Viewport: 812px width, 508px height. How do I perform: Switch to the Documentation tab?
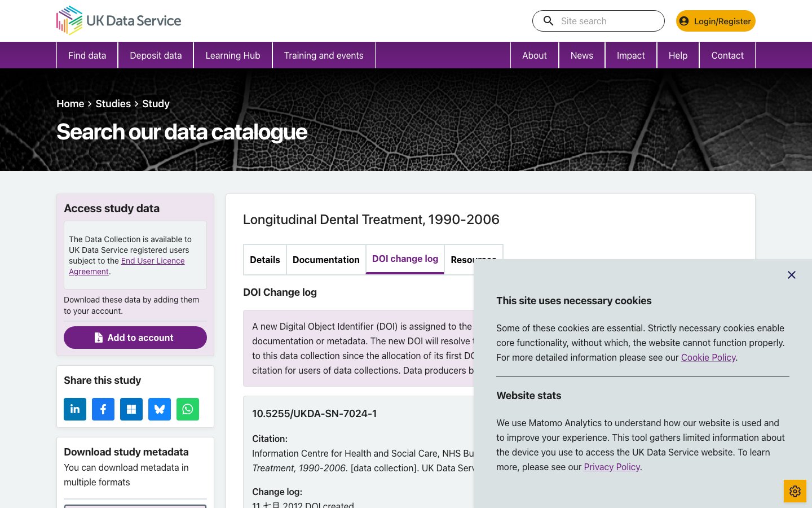click(x=326, y=260)
